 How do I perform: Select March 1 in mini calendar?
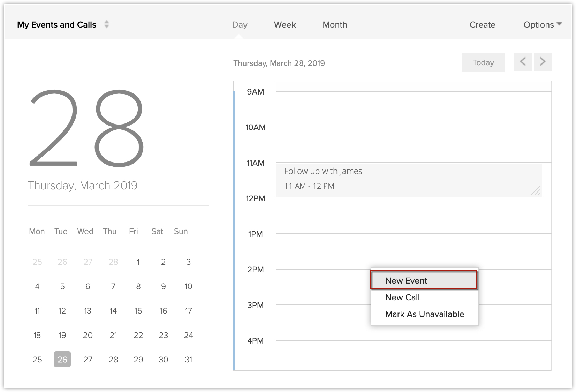138,262
